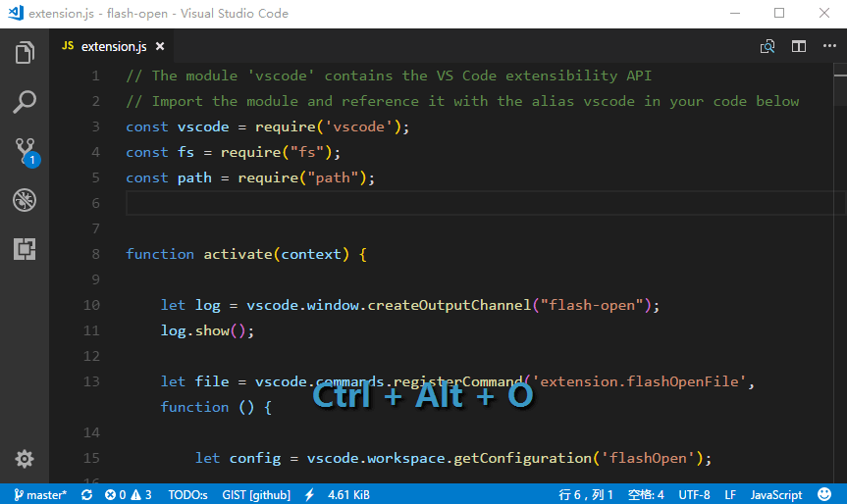Click the comment on line 1
847x504 pixels.
pos(389,76)
